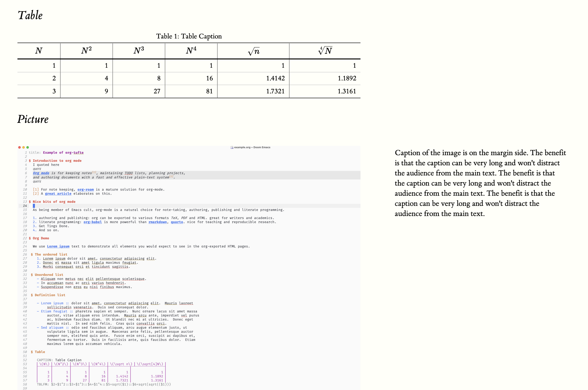Click the plain N column header
Screen dimensions: 588x390
[38, 51]
